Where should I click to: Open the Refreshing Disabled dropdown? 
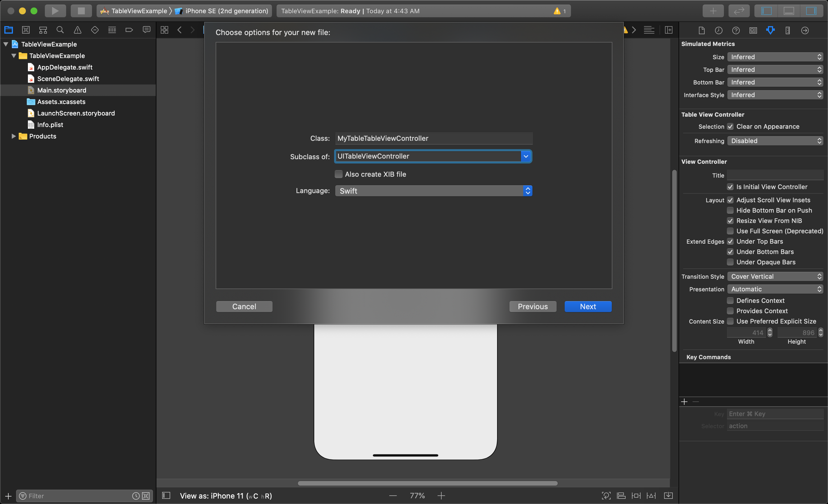pos(775,141)
